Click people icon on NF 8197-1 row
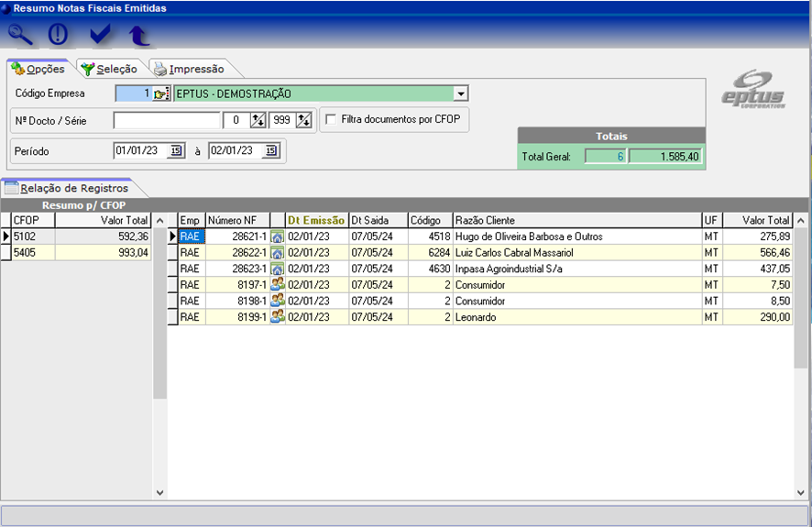Viewport: 812px width, 527px height. click(277, 285)
